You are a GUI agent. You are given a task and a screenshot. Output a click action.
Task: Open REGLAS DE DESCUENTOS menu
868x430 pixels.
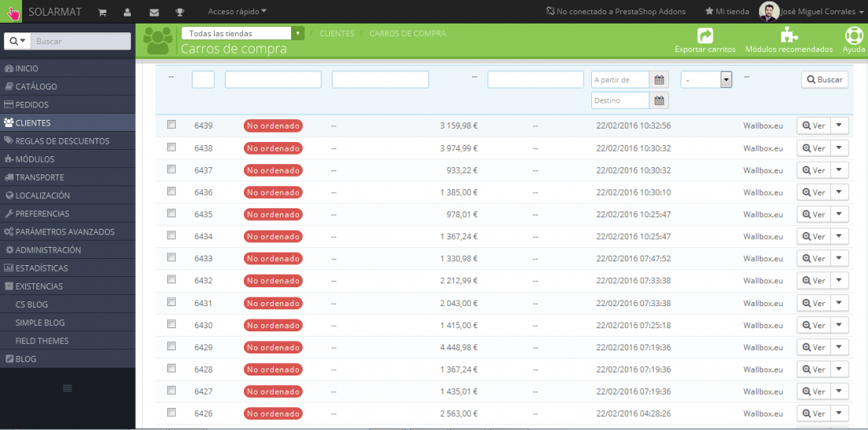coord(68,140)
